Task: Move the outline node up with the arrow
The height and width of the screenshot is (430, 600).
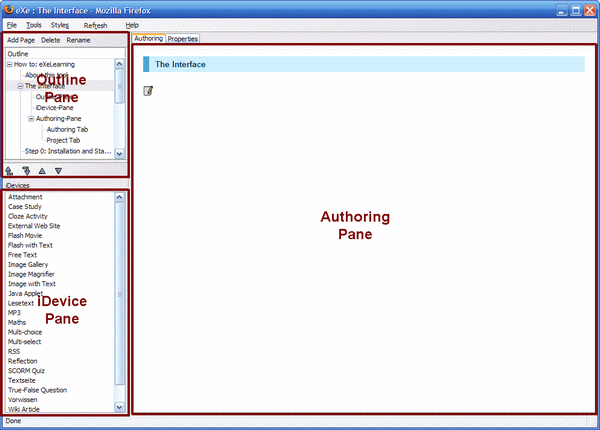Action: [x=42, y=171]
